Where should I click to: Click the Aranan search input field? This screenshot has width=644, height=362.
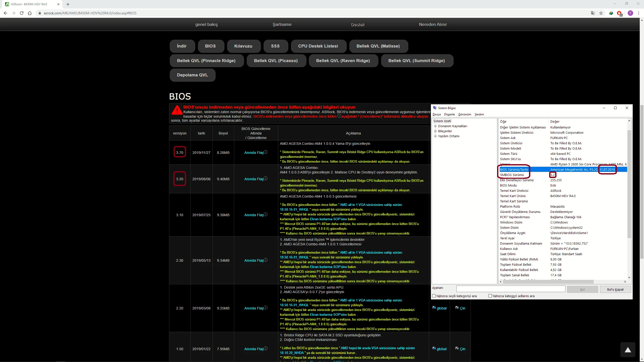point(511,289)
